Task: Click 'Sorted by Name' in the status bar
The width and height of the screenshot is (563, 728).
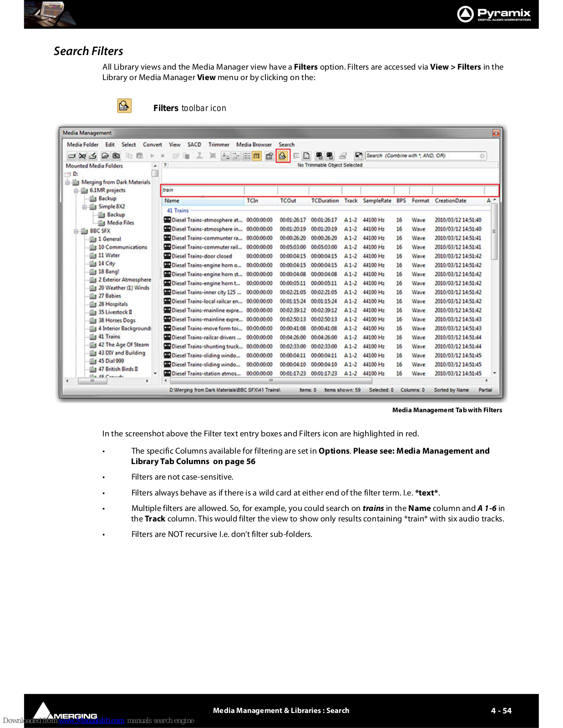Action: [451, 390]
